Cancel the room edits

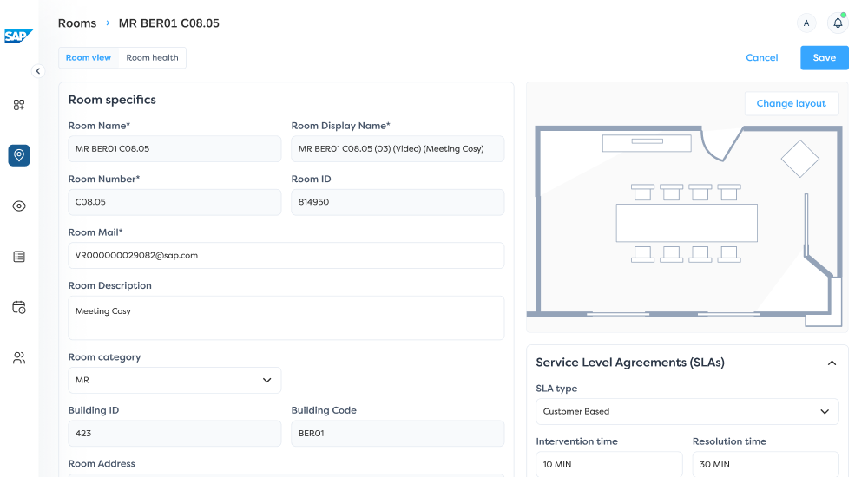(x=762, y=57)
